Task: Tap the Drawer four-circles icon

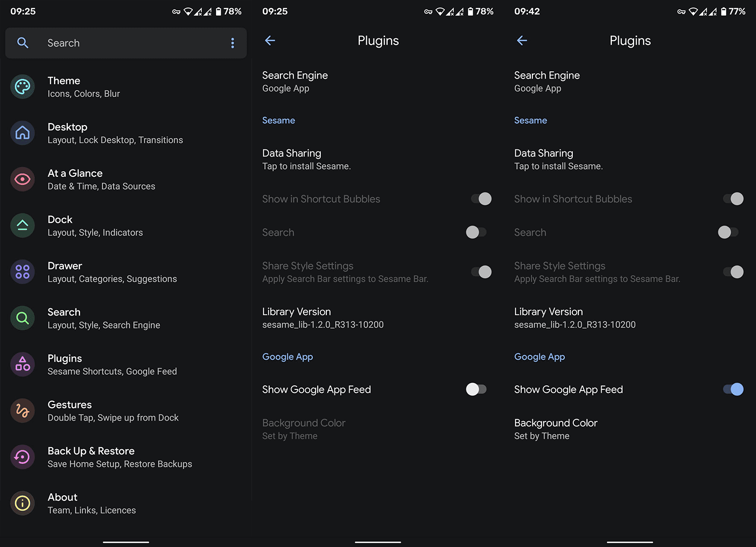Action: [22, 272]
